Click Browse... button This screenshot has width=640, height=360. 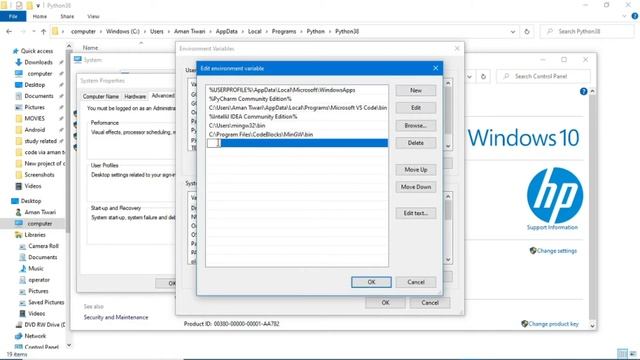[416, 125]
